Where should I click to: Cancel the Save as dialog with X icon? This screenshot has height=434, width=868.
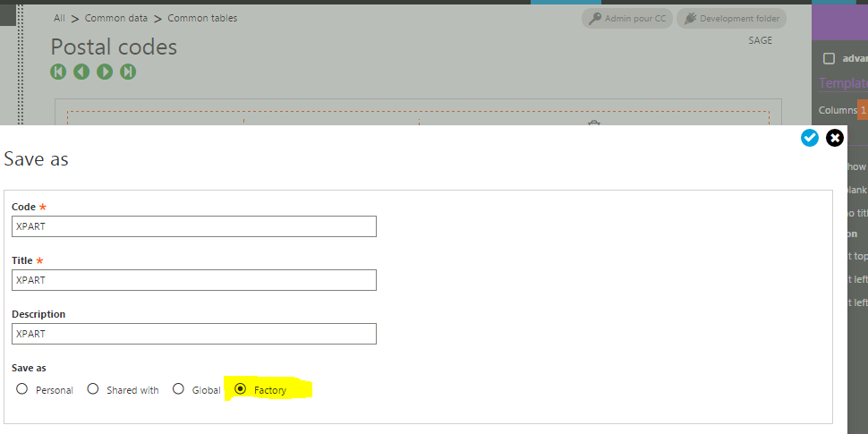835,138
